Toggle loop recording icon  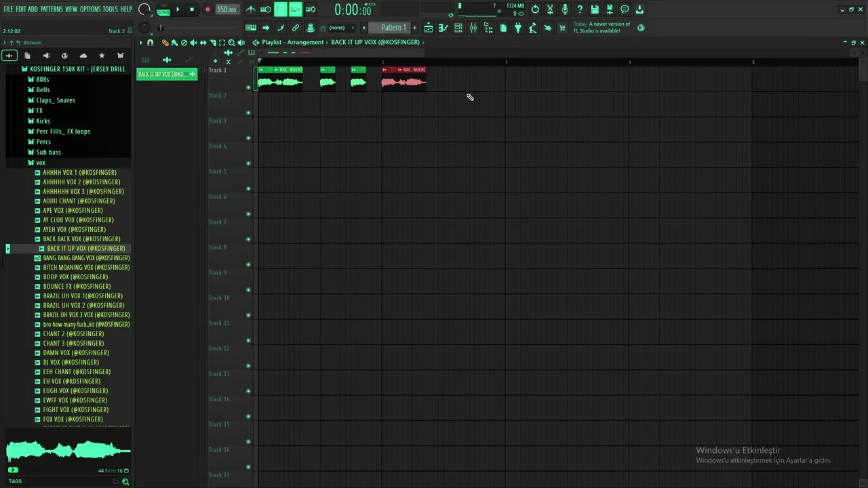311,9
